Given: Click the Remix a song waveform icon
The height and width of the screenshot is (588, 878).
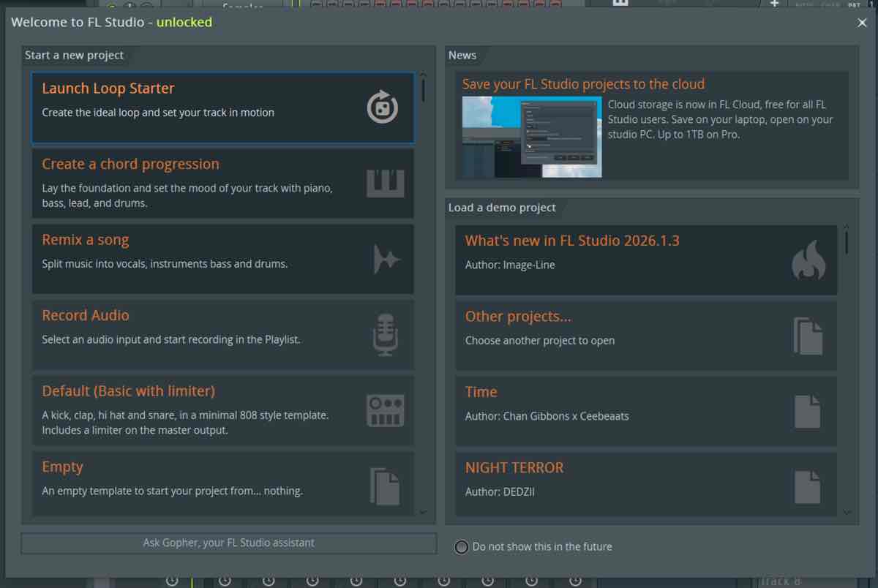Looking at the screenshot, I should click(386, 259).
